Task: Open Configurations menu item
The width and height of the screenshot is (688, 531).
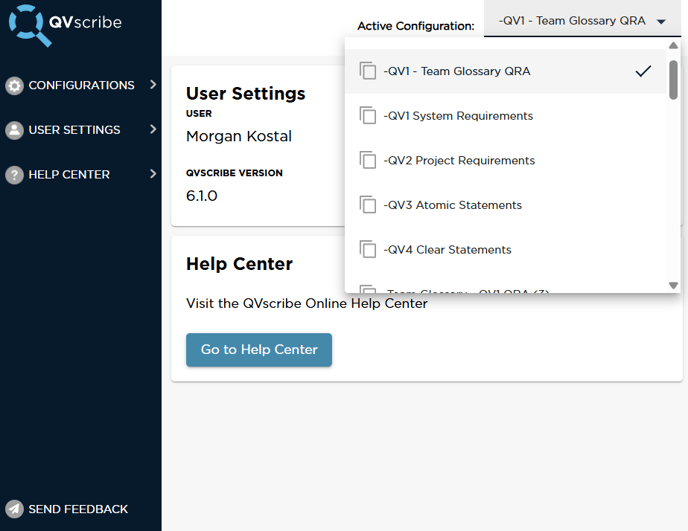Action: click(x=81, y=85)
